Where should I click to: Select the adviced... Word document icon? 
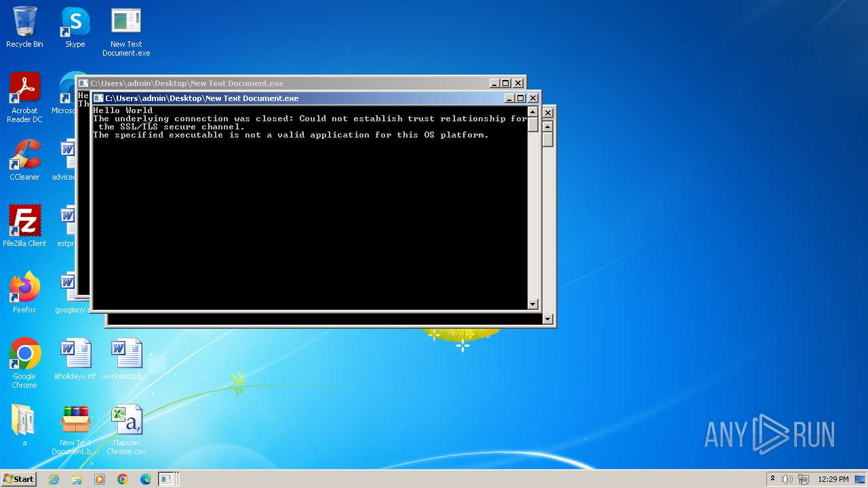66,160
